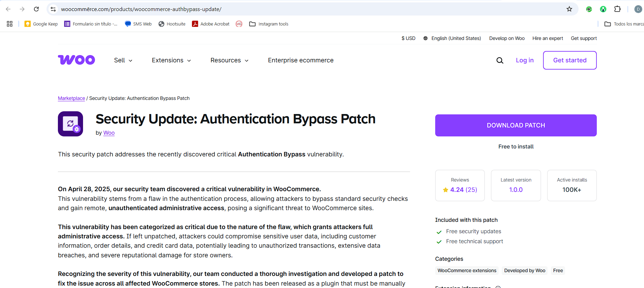Select the Free category tag
Screen dimensions: 644x288
pos(558,270)
